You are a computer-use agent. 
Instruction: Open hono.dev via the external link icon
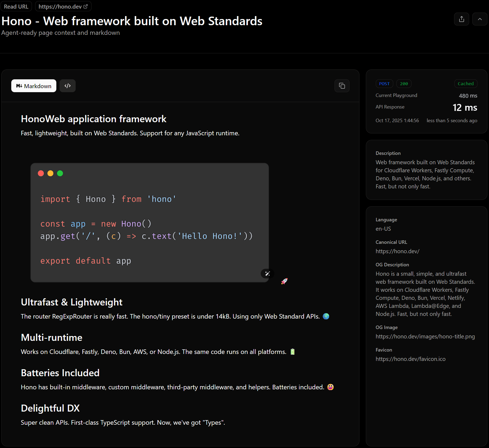click(x=86, y=6)
